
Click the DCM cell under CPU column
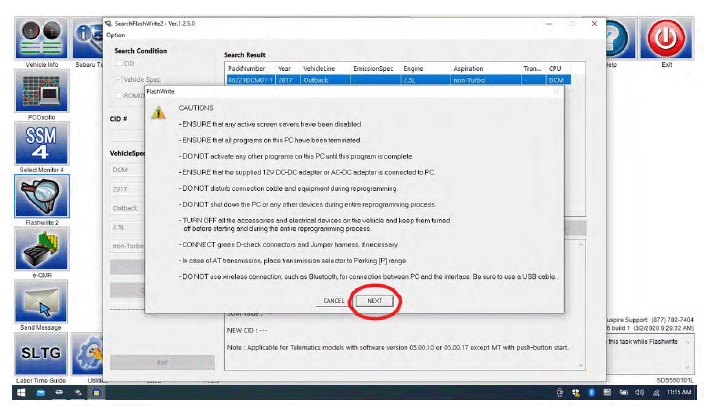pyautogui.click(x=556, y=80)
